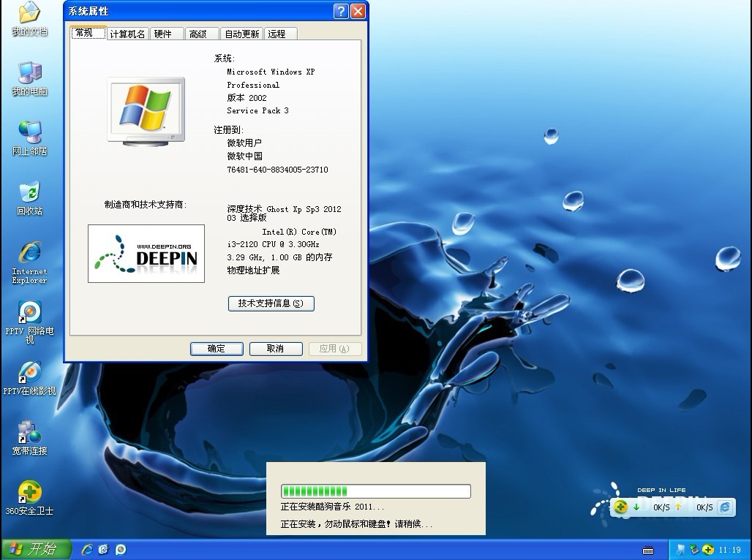Click the IE icon in the quick launch bar
The image size is (752, 560).
[x=87, y=549]
